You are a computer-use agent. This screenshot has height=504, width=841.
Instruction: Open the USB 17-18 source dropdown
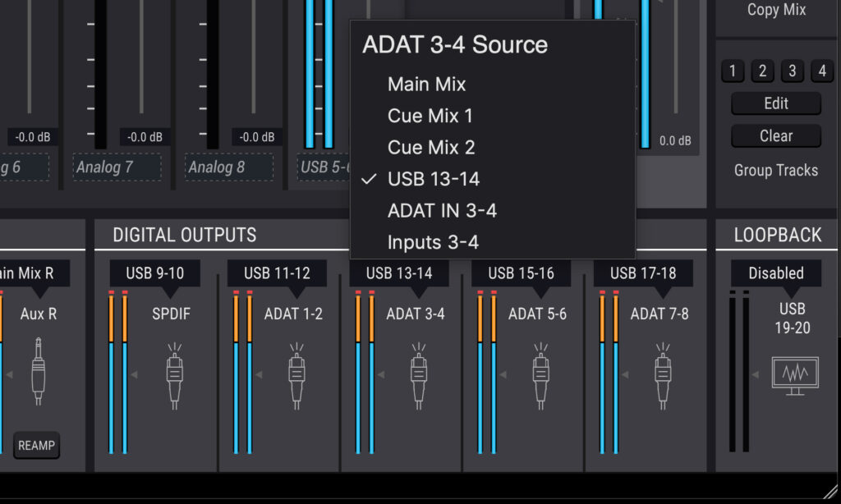click(643, 273)
